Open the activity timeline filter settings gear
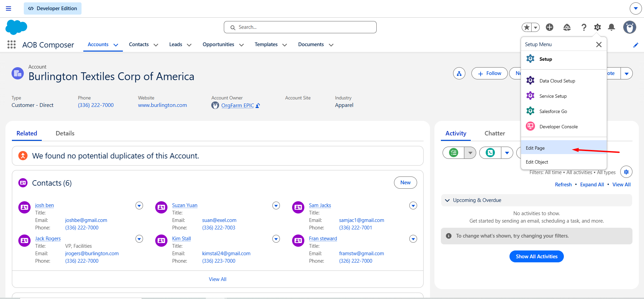The width and height of the screenshot is (644, 299). [x=626, y=172]
